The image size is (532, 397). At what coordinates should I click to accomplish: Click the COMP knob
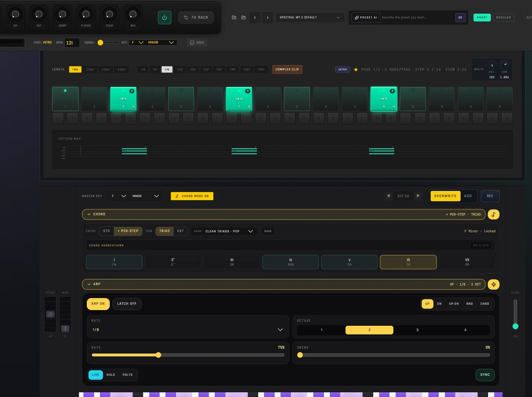point(62,14)
